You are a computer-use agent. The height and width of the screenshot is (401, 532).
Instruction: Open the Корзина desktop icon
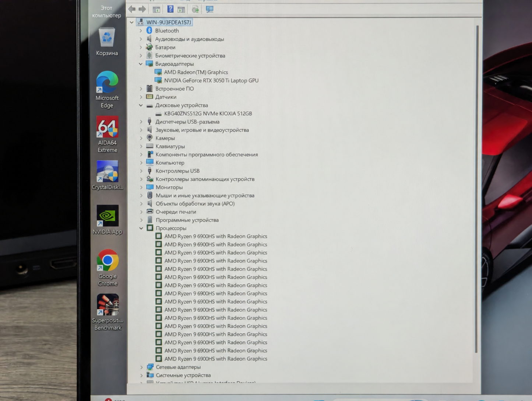(107, 42)
